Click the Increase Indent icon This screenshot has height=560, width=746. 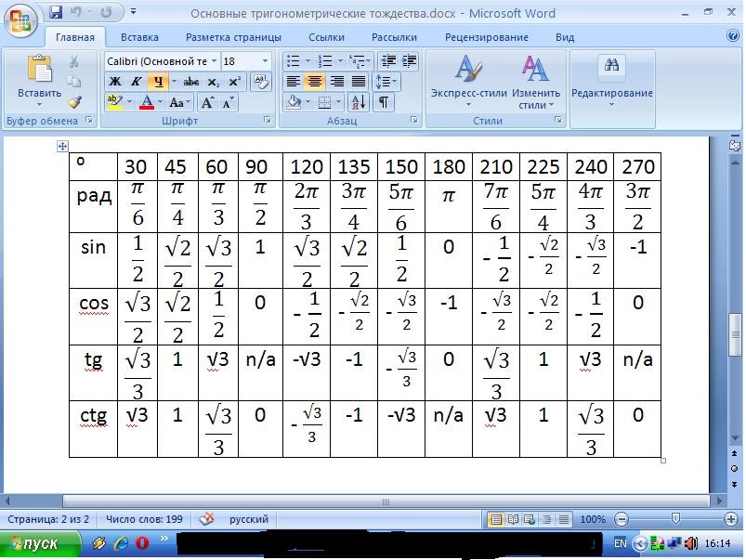coord(409,61)
